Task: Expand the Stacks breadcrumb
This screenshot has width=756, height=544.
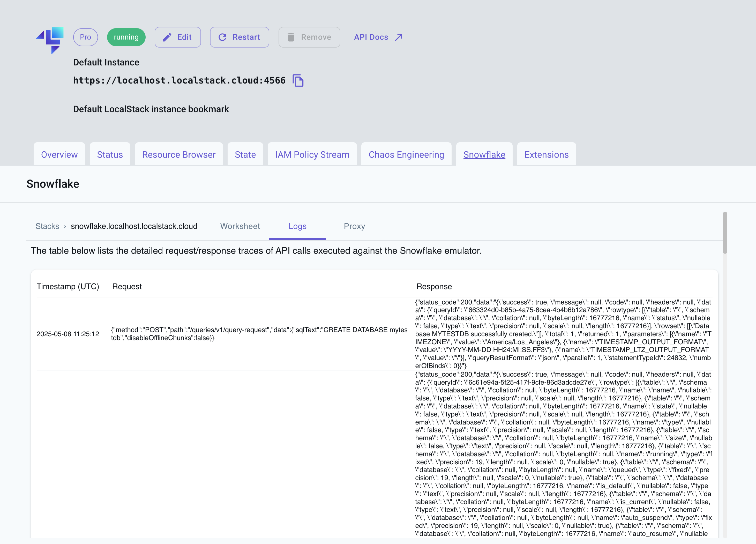Action: click(47, 226)
